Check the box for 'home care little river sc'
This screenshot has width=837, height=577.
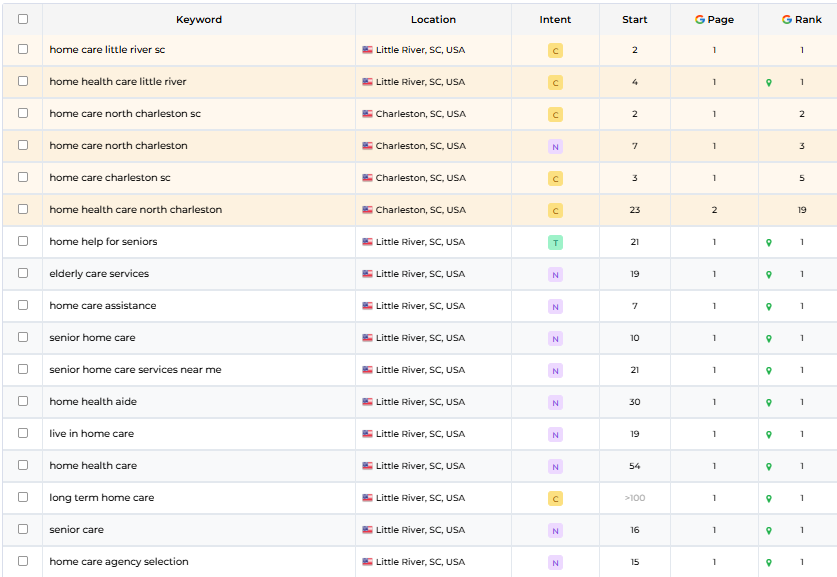coord(23,49)
